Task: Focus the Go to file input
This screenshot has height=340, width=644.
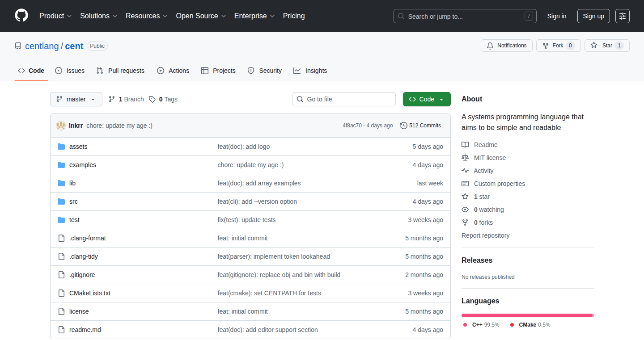Action: point(344,99)
